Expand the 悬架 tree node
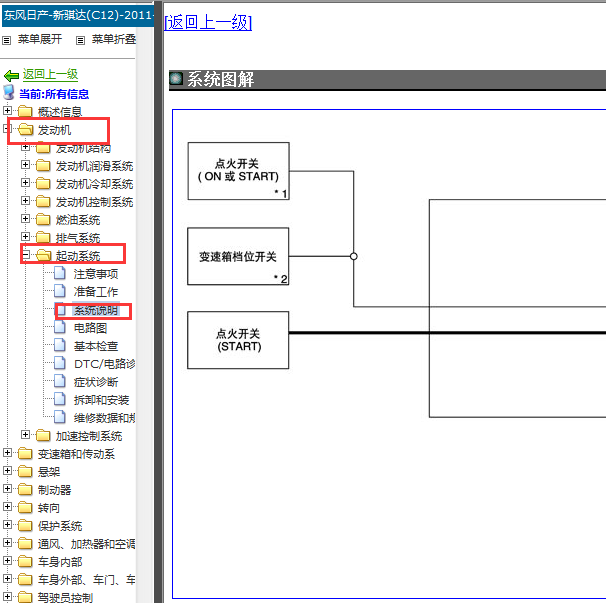Screen dimensions: 606x603 click(7, 470)
